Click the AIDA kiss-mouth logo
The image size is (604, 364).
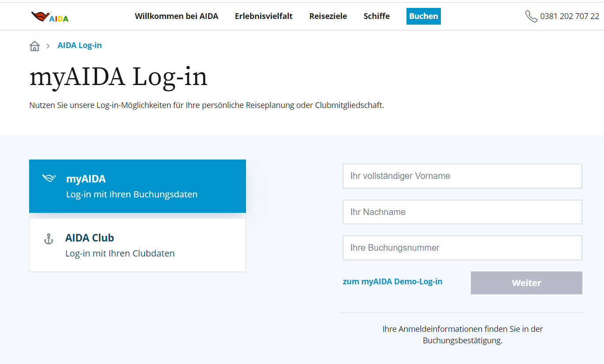(x=50, y=17)
